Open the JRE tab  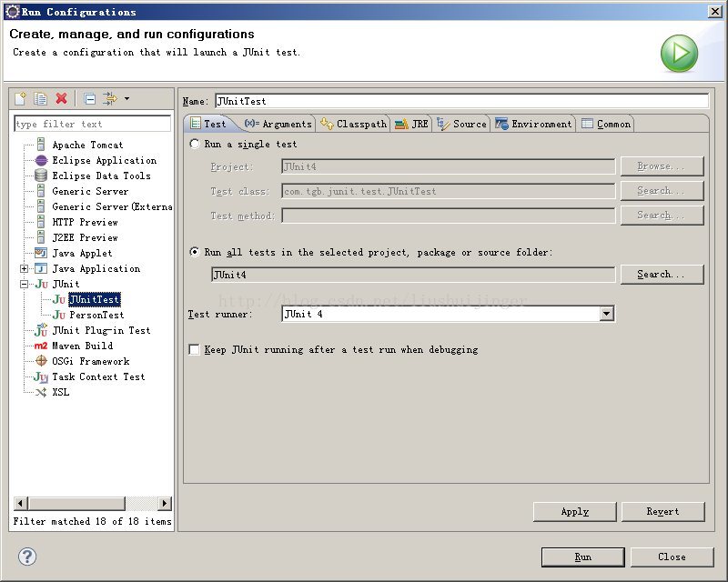pos(411,124)
